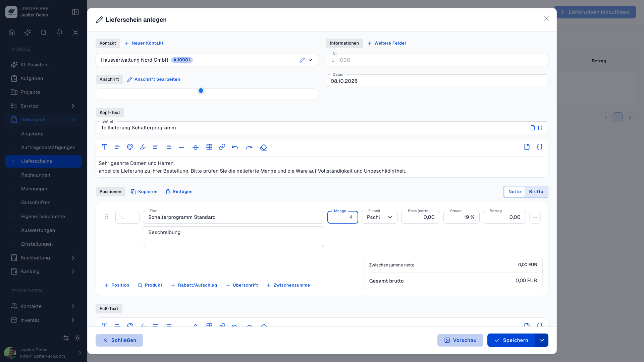The image size is (644, 362).
Task: Undo last edit in Kopf-Text editor
Action: tap(235, 147)
